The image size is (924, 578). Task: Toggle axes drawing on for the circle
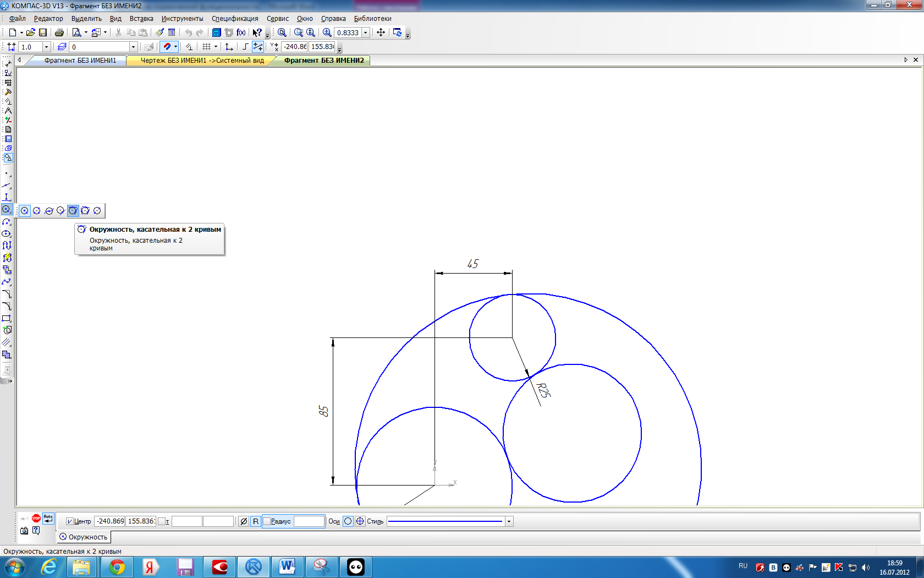click(360, 521)
